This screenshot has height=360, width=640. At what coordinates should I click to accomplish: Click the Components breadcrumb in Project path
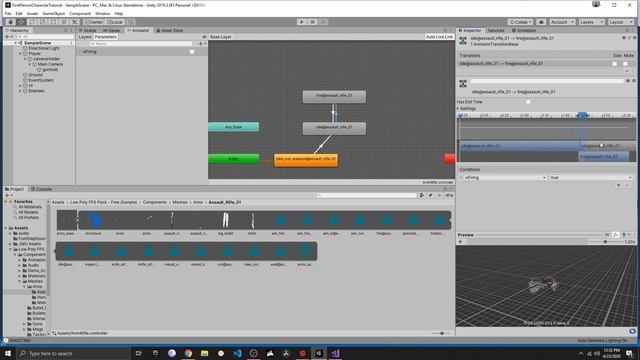[155, 202]
